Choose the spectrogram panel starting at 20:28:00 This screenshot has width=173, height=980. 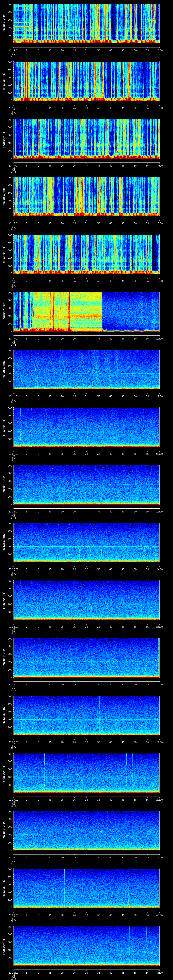tap(87, 831)
